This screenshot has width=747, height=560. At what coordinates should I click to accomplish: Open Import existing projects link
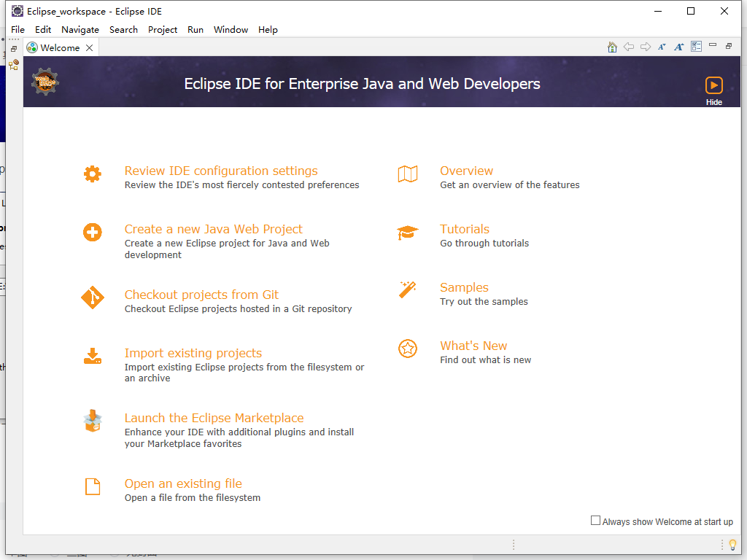click(x=193, y=353)
